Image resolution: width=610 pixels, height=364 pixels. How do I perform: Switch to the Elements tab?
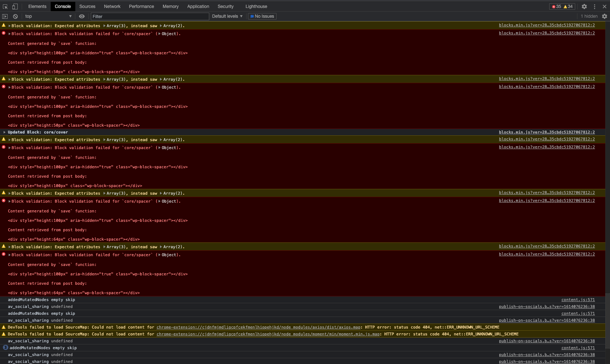(37, 7)
